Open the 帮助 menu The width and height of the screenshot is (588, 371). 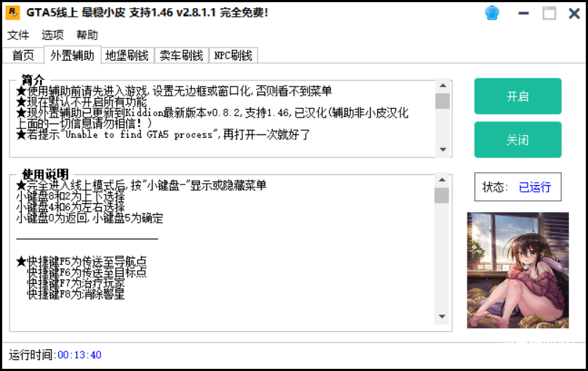(87, 36)
